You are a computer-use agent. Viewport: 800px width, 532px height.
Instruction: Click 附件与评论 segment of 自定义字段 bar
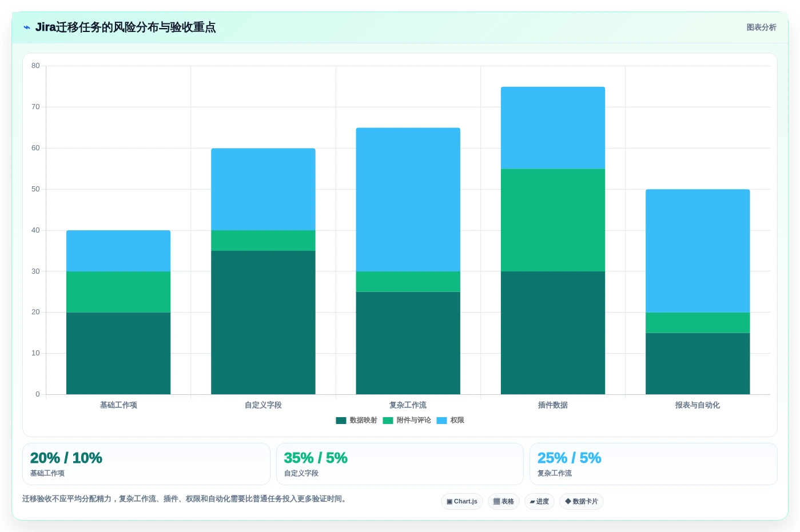(263, 241)
